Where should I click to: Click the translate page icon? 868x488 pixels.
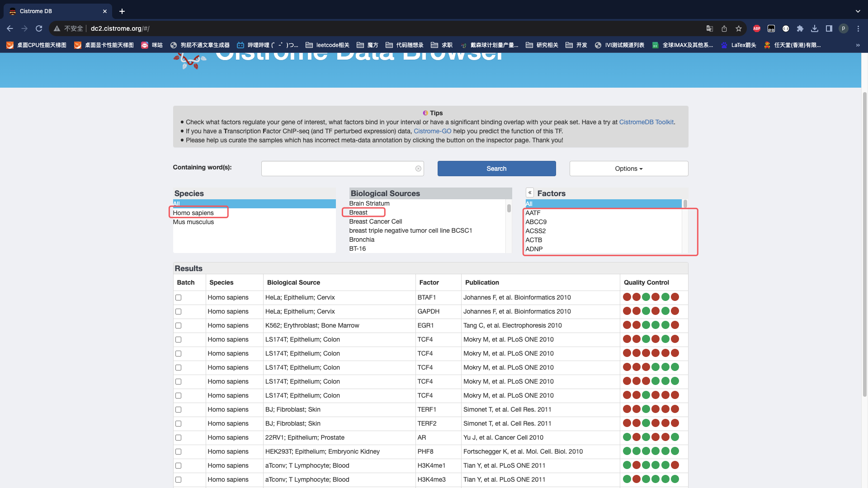[710, 28]
